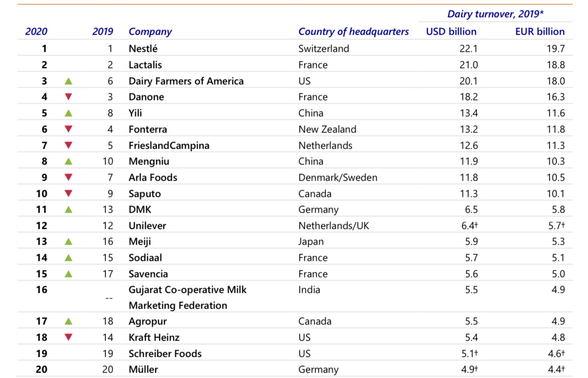Click the green up arrow in Meiji row

pos(69,241)
